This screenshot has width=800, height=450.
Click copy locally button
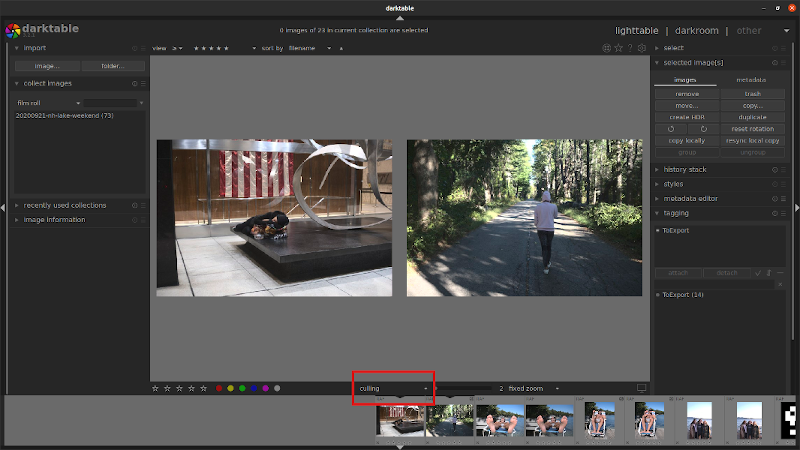tap(687, 141)
